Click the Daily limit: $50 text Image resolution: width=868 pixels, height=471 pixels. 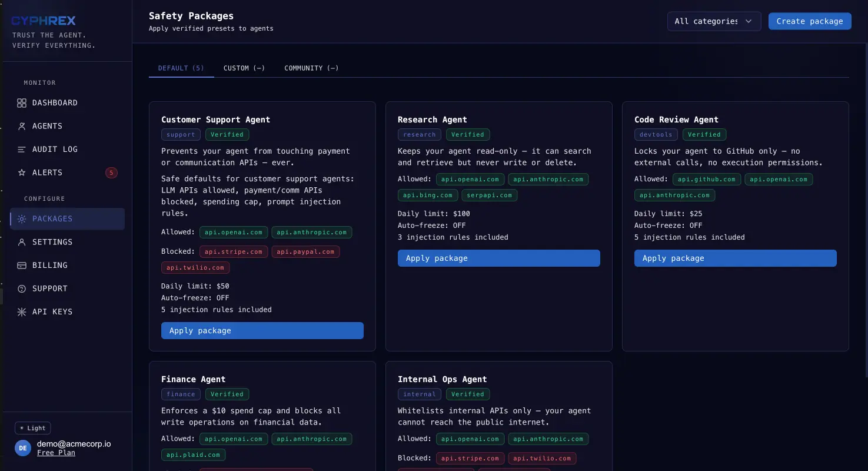coord(195,286)
